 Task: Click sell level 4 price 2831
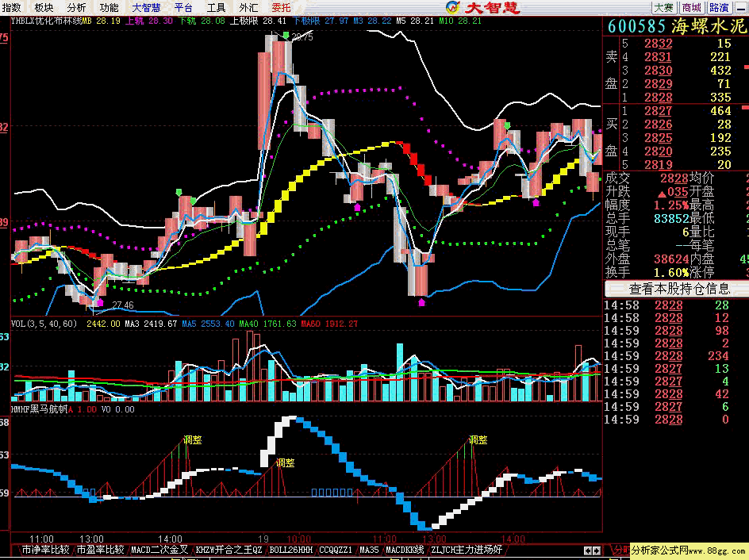pos(659,57)
